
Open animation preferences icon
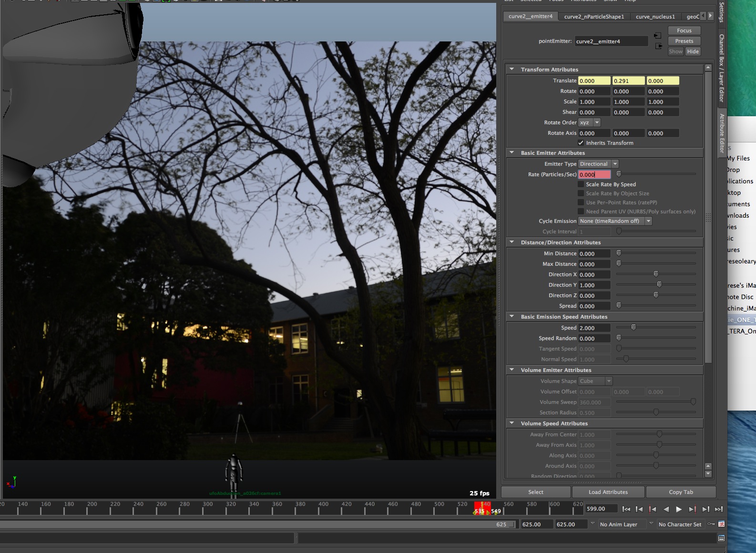(x=721, y=524)
